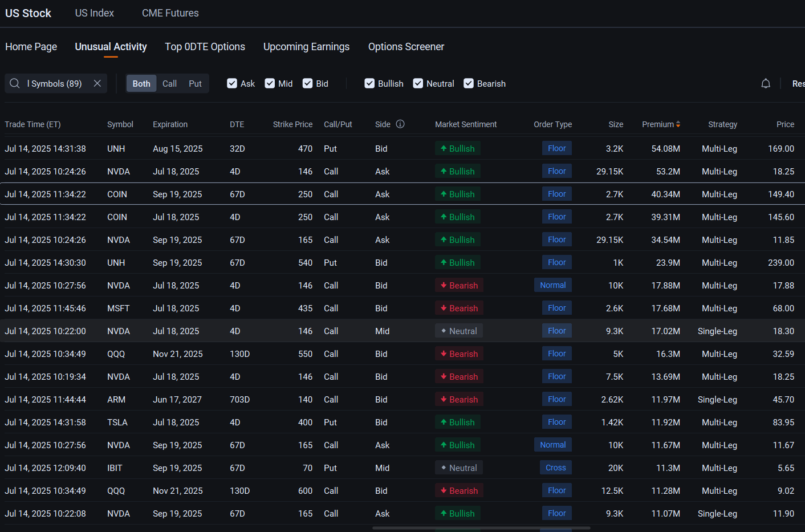Click the Jul 14, 2025 14:30:30 trade time
The image size is (805, 532).
(45, 263)
